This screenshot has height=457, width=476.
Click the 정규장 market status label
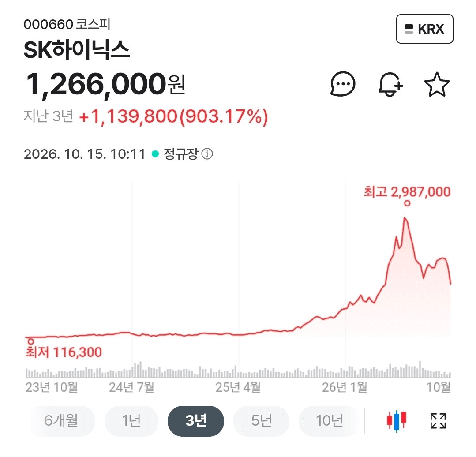180,154
